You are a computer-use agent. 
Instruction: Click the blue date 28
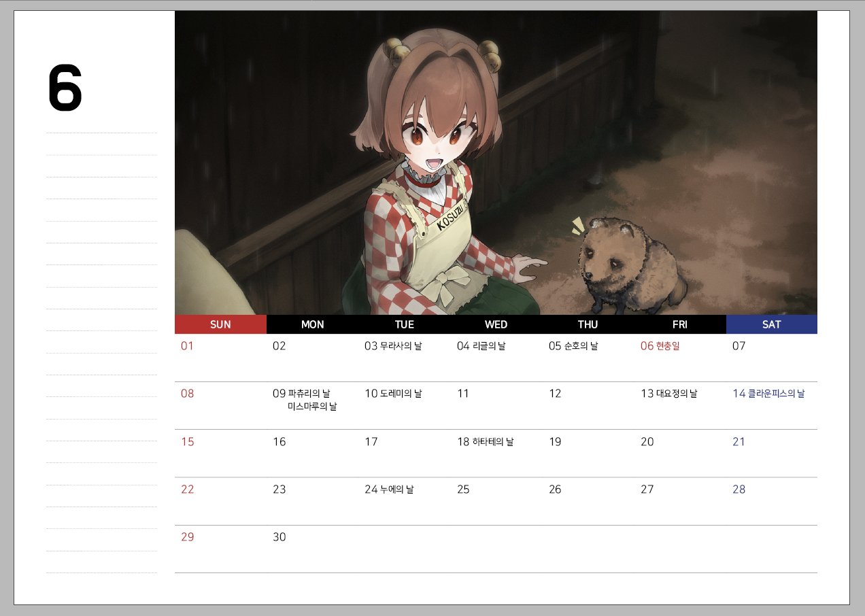[x=739, y=490]
